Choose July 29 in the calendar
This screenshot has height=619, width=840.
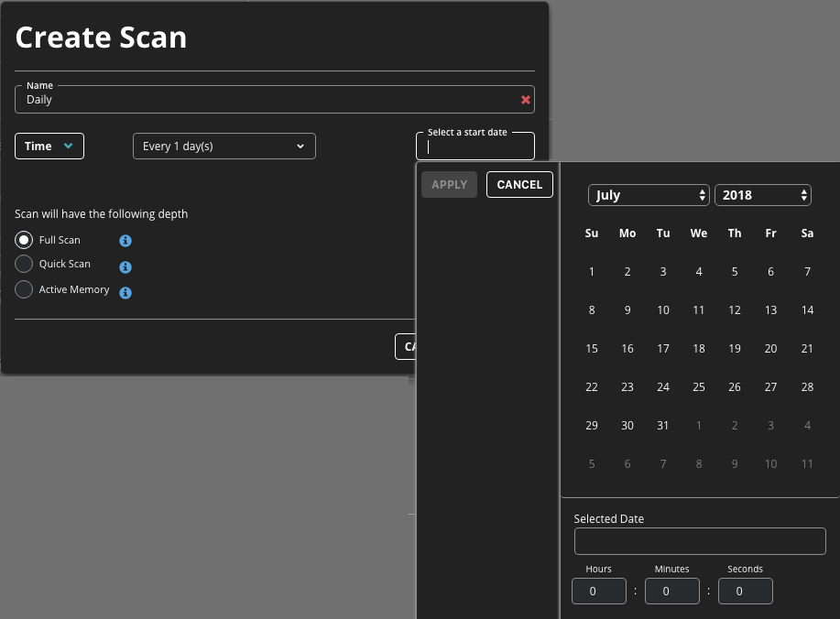(592, 426)
